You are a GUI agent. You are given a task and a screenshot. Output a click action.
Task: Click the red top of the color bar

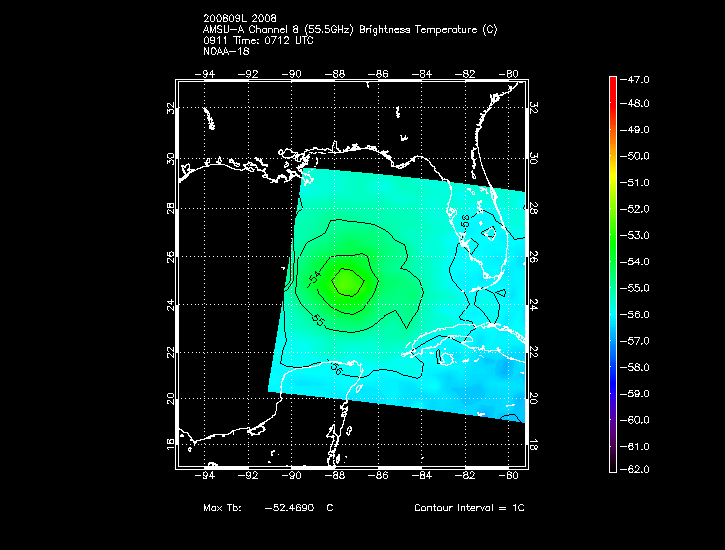pos(613,84)
